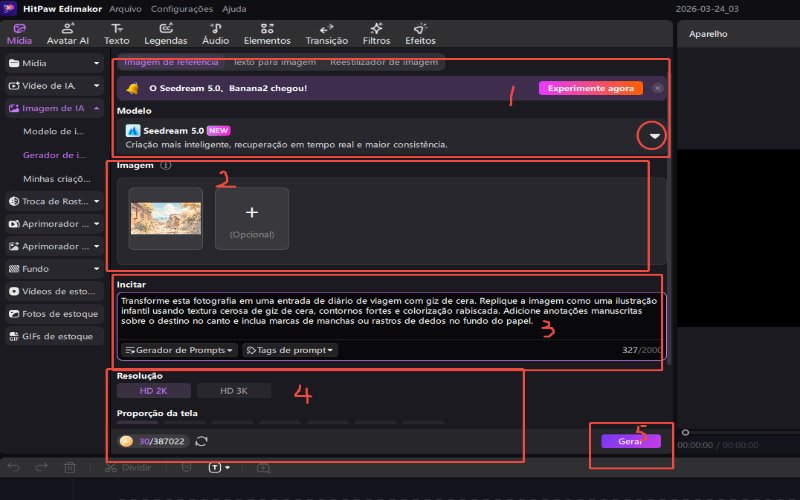Click the Dividir split tool
Image resolution: width=800 pixels, height=500 pixels.
point(128,467)
